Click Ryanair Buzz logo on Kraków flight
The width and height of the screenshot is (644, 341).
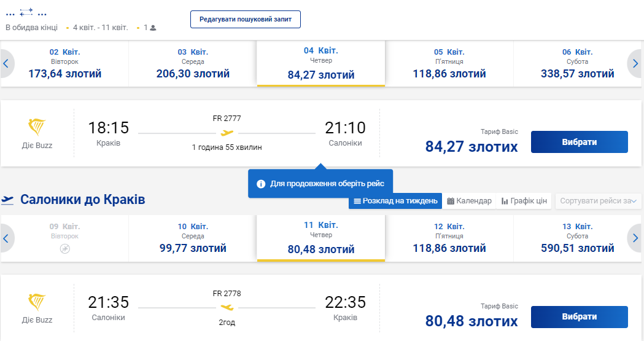click(37, 128)
